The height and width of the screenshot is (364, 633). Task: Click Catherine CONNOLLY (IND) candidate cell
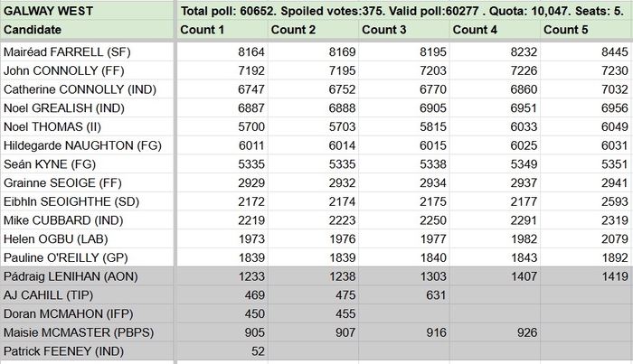[88, 90]
